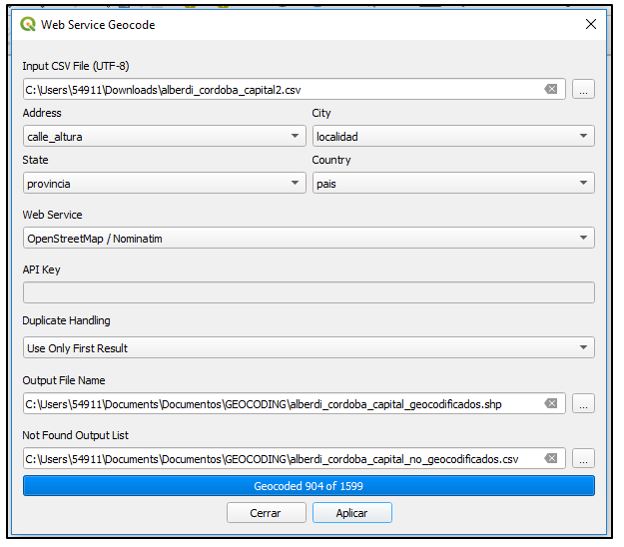Image resolution: width=624 pixels, height=547 pixels.
Task: Clear the Output File Name path
Action: [551, 403]
